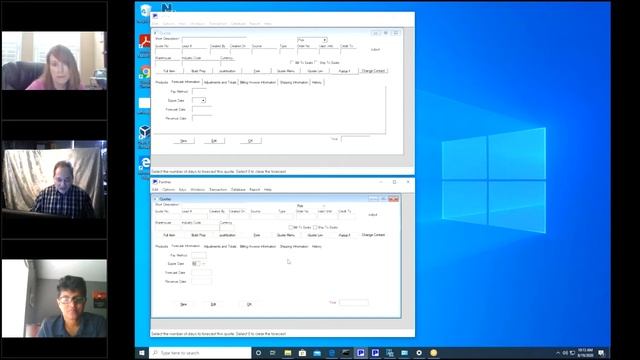Expand Expire Date dropdown in lower window

click(203, 264)
